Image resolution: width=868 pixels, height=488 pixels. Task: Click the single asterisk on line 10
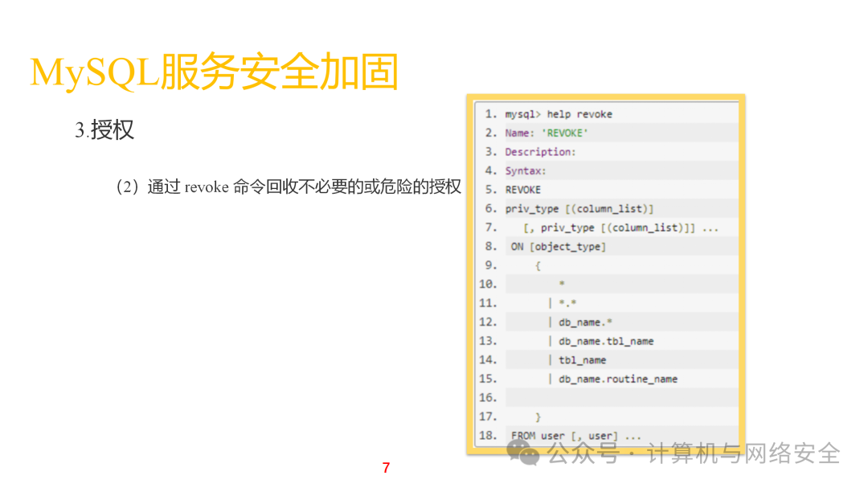(561, 284)
